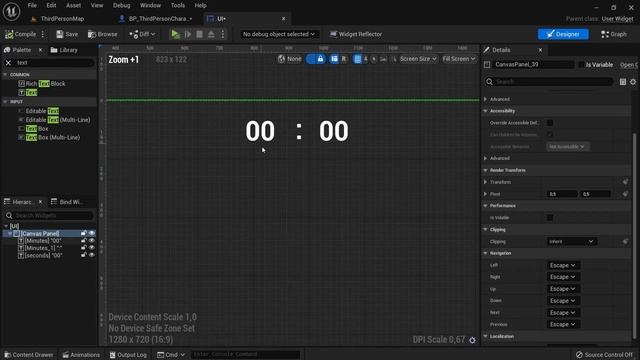Screen dimensions: 640x360
Task: Open Navigation Down Escape dropdown
Action: (x=562, y=301)
